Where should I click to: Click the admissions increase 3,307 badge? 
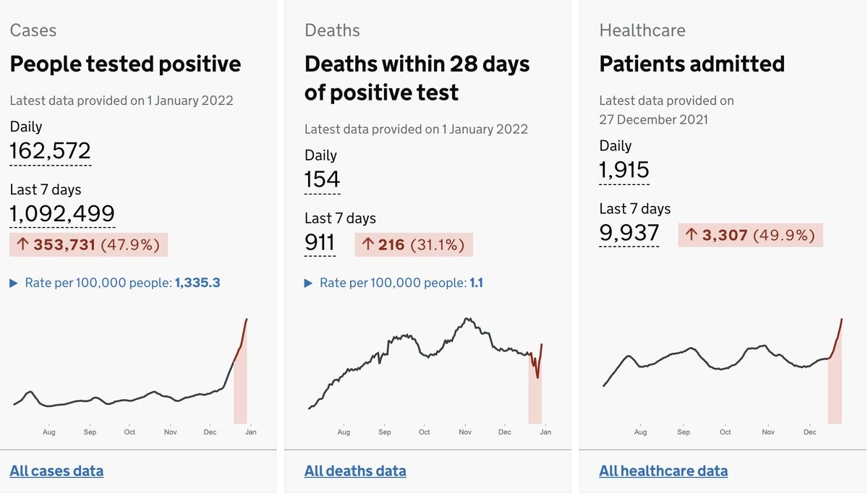pos(750,235)
